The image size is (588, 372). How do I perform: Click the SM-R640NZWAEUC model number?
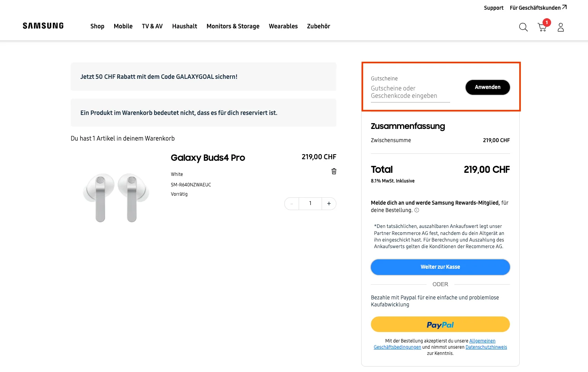point(191,185)
